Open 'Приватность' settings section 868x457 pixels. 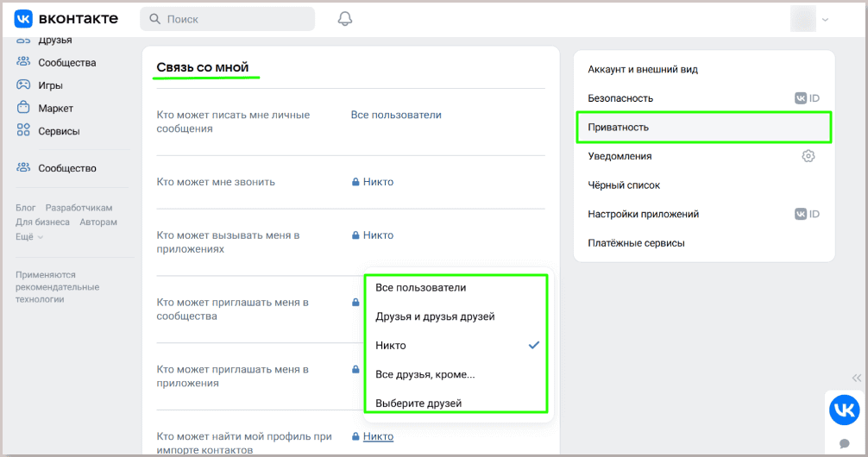704,128
